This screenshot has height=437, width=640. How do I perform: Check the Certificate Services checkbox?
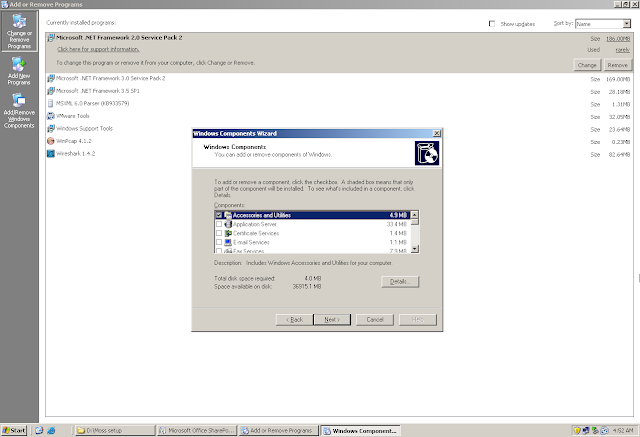(219, 233)
